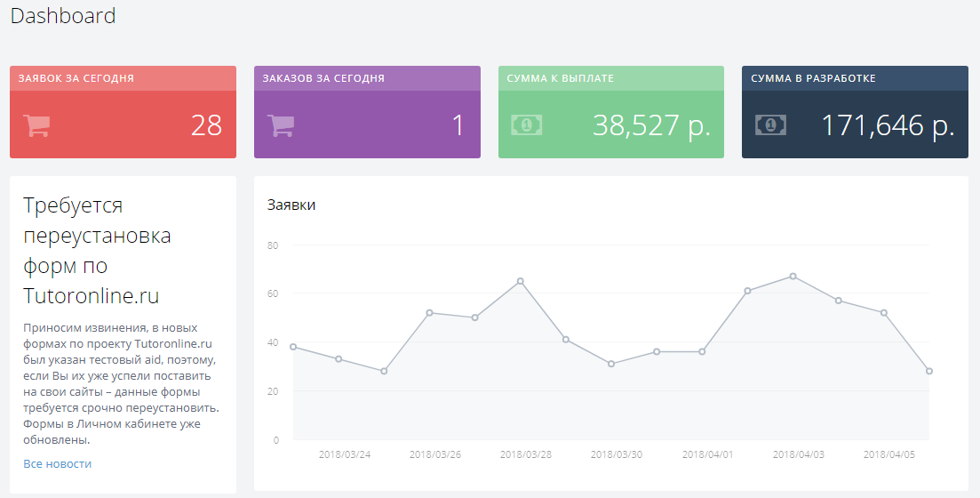Click the first data point on the chart

pos(293,347)
